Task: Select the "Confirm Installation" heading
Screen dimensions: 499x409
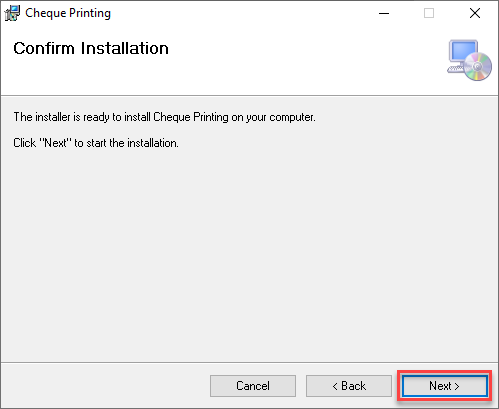Action: click(91, 49)
